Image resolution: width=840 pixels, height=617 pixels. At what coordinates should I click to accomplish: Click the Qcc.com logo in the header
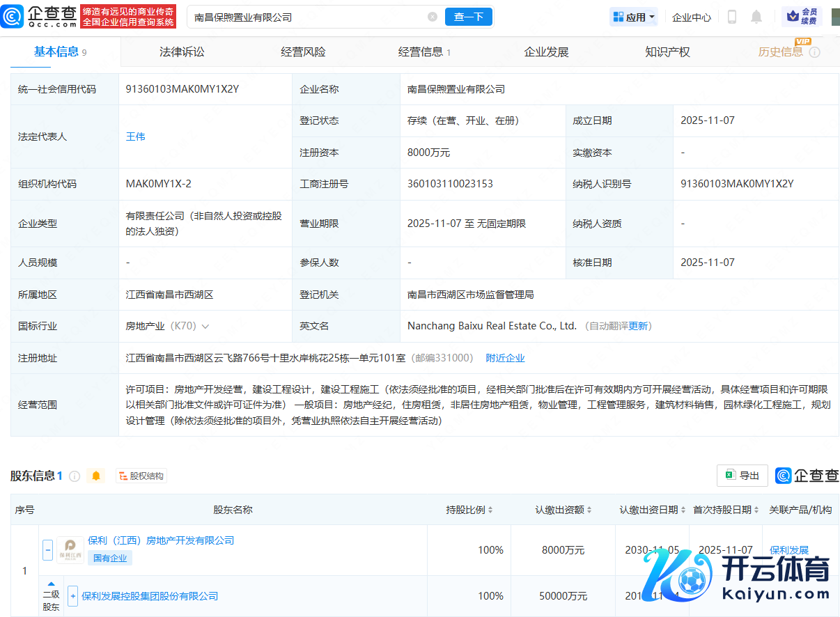(x=40, y=17)
